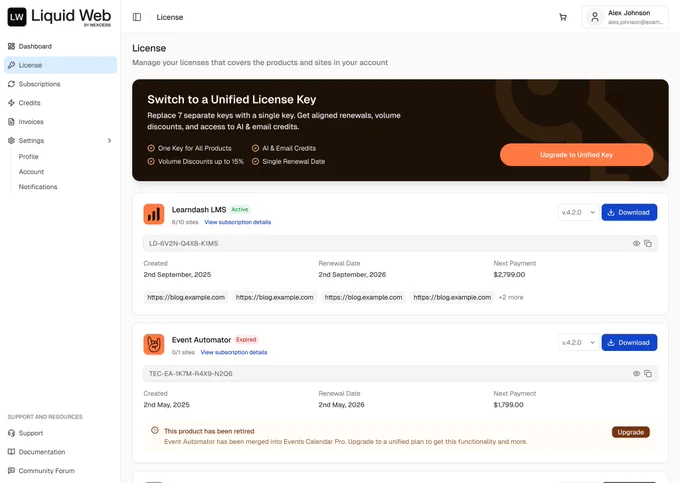Viewport: 680px width, 483px height.
Task: Open Account settings sub-item
Action: [x=31, y=172]
